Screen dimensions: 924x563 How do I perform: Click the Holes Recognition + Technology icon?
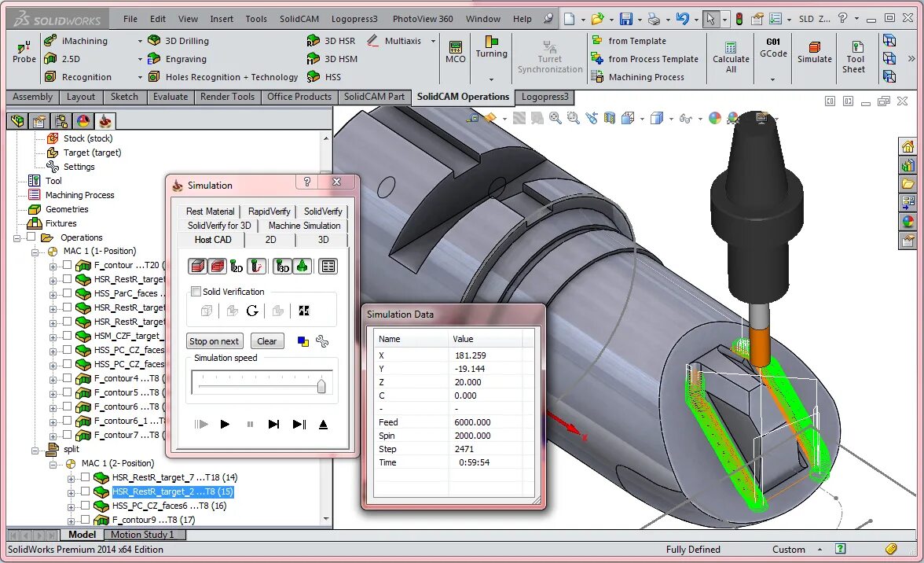pos(154,76)
